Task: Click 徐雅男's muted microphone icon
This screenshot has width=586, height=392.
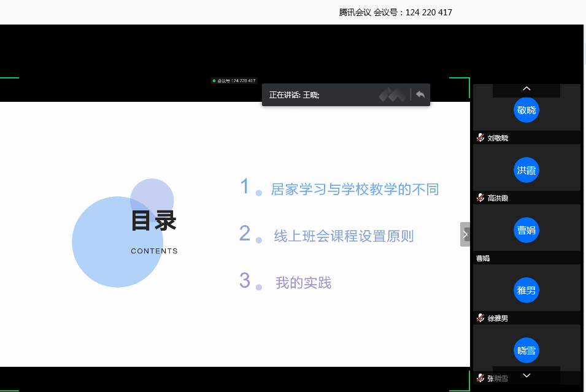Action: tap(480, 318)
